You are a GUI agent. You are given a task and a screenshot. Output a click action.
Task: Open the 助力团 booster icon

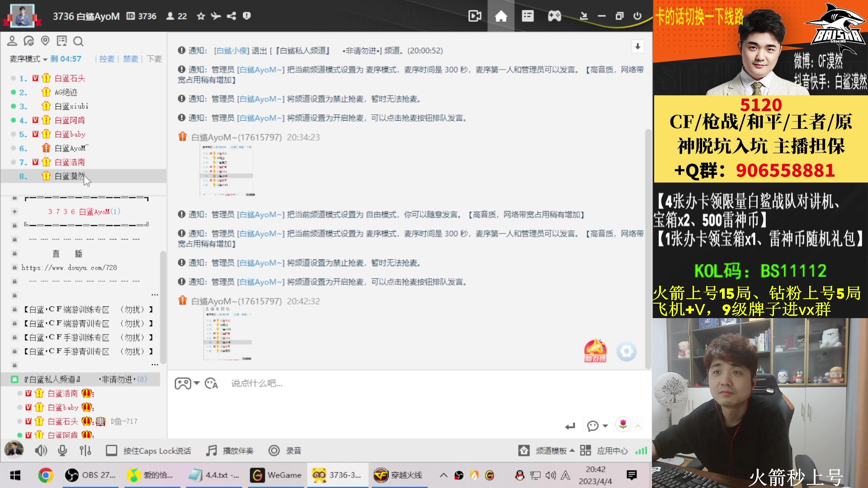click(x=595, y=351)
